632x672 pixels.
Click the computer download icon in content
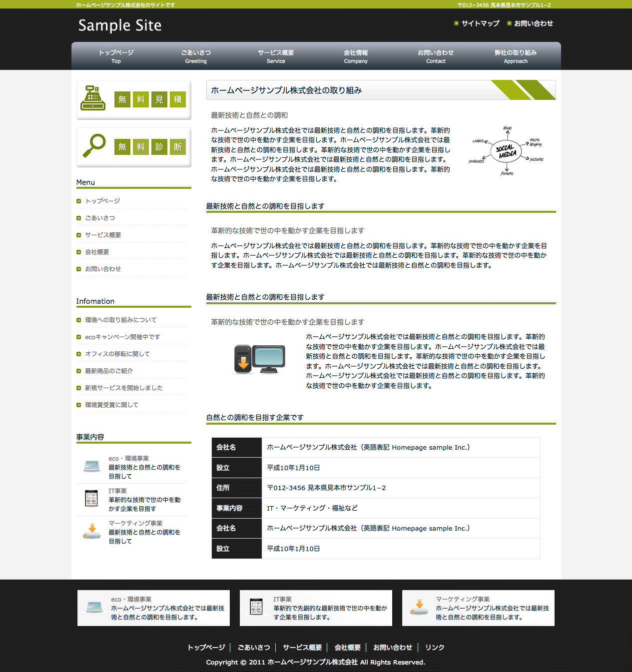pos(259,359)
